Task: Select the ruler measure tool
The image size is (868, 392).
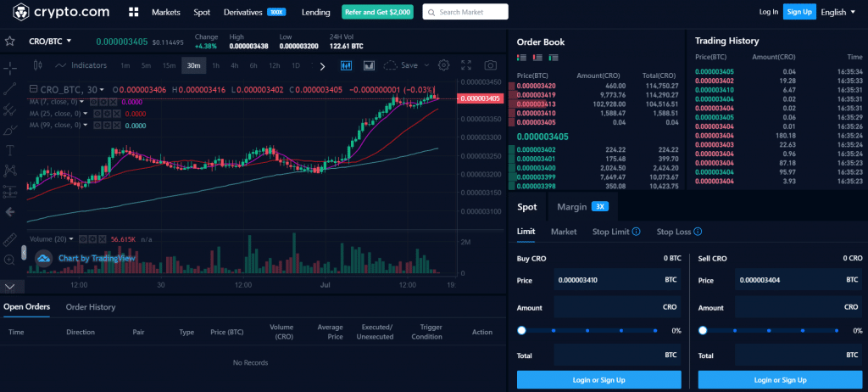Action: tap(9, 239)
